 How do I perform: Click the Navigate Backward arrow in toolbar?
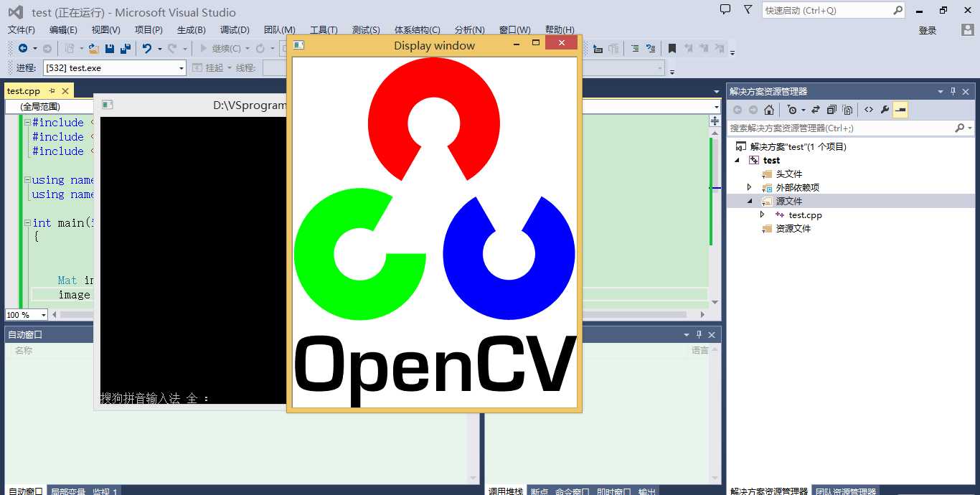tap(23, 48)
